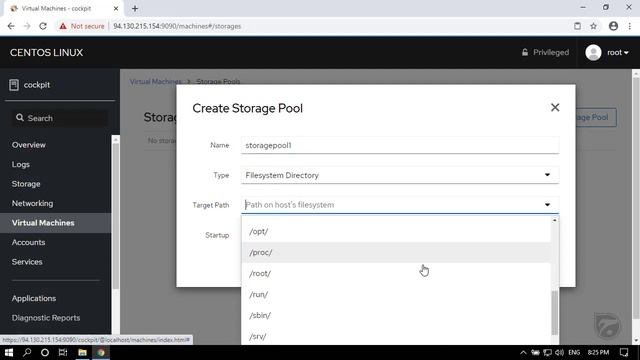Click the Not secure warning icon

pos(62,26)
